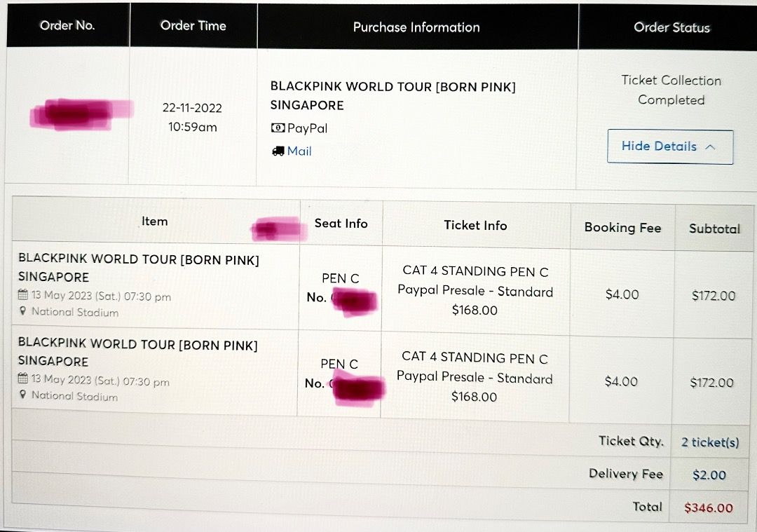The width and height of the screenshot is (757, 532).
Task: Click location pin in first ticket row
Action: tap(22, 311)
